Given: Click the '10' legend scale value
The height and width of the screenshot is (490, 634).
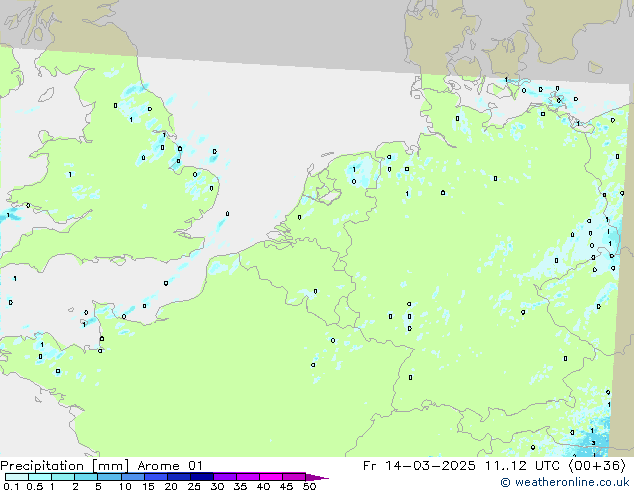Looking at the screenshot, I should pyautogui.click(x=125, y=486).
